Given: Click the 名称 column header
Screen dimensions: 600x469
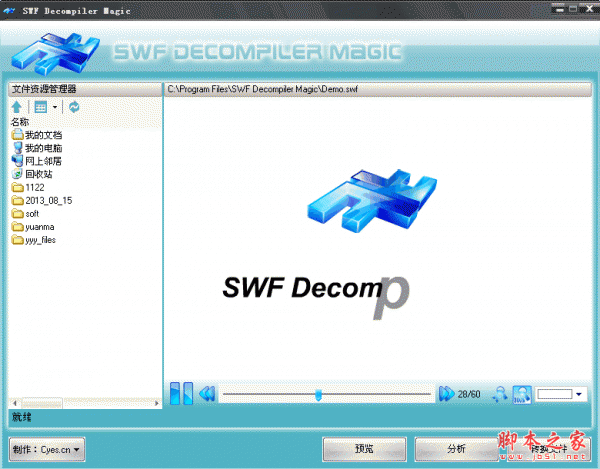Looking at the screenshot, I should [20, 122].
